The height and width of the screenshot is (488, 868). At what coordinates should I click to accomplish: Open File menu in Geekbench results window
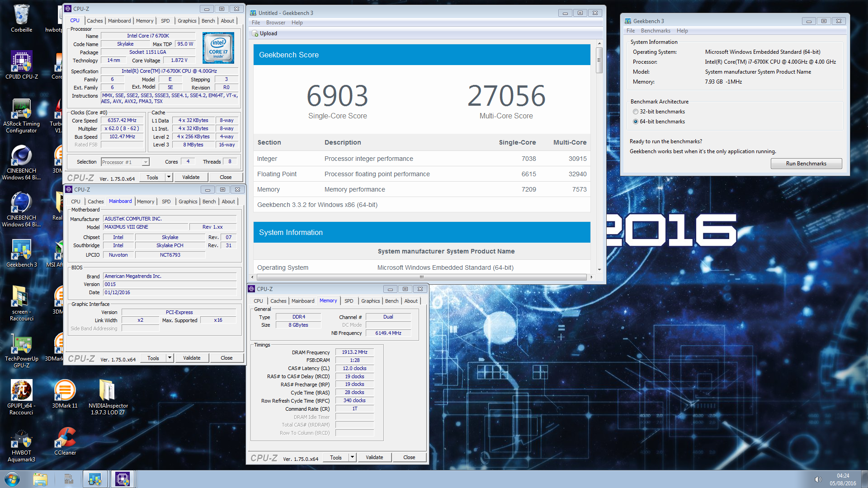pos(256,23)
